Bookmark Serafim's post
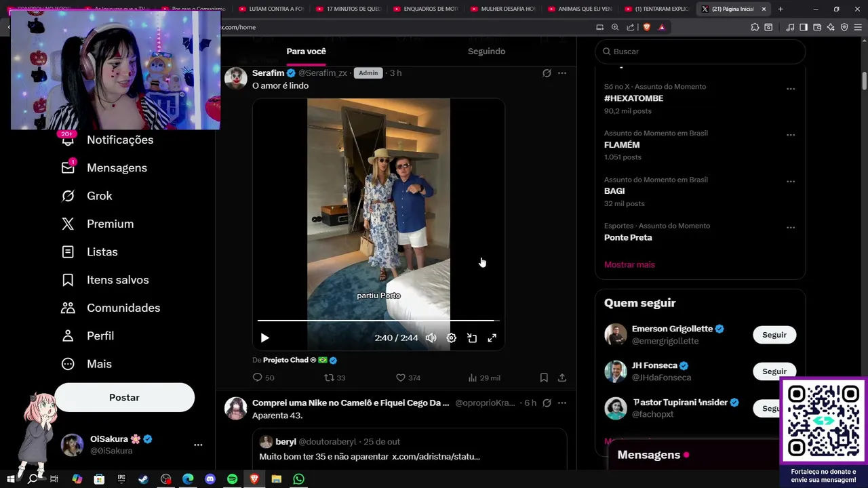 [544, 378]
